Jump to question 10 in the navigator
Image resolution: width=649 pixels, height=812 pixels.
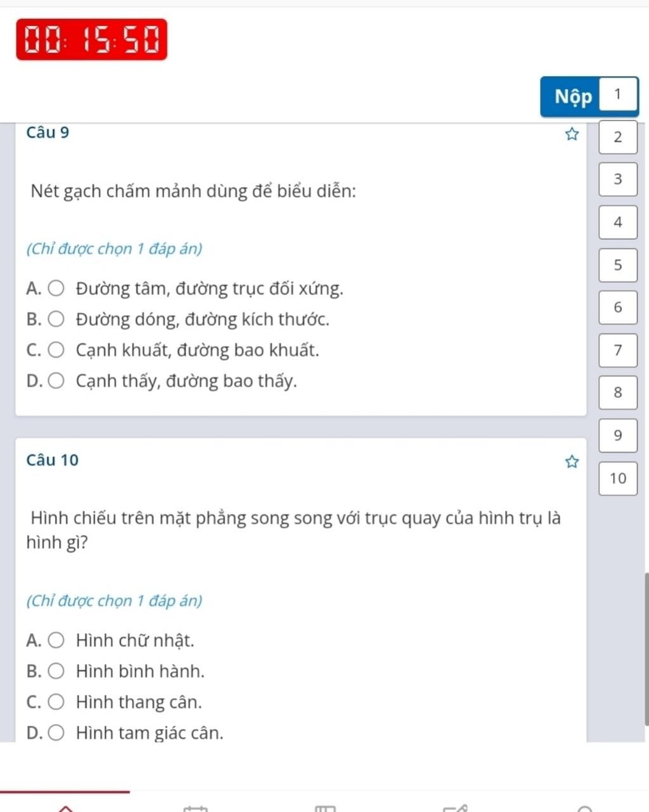[618, 479]
